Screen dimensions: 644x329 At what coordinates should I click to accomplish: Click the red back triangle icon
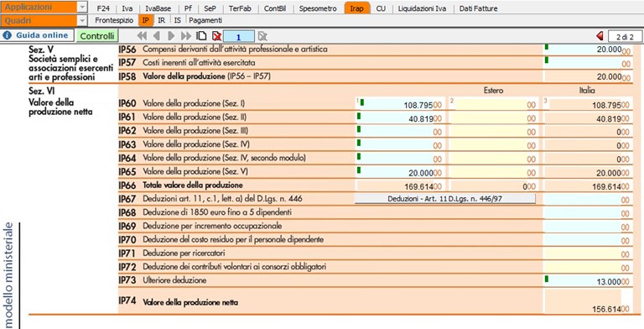[x=600, y=36]
